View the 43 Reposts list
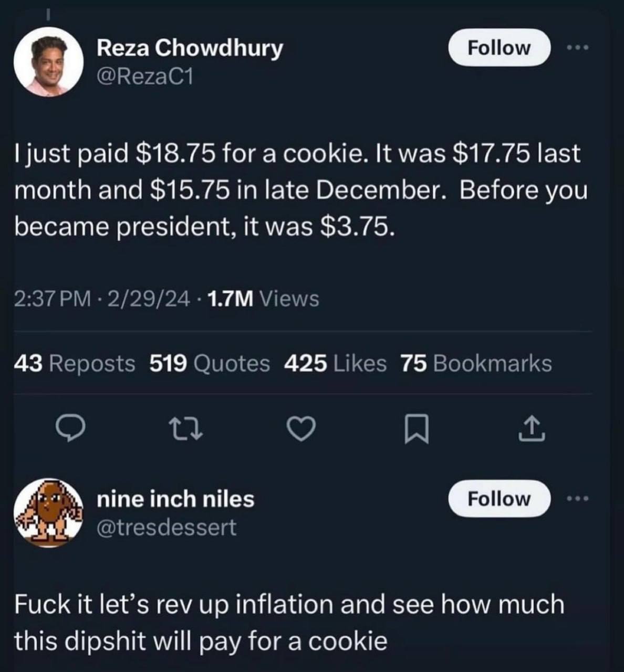The width and height of the screenshot is (624, 672). (75, 363)
